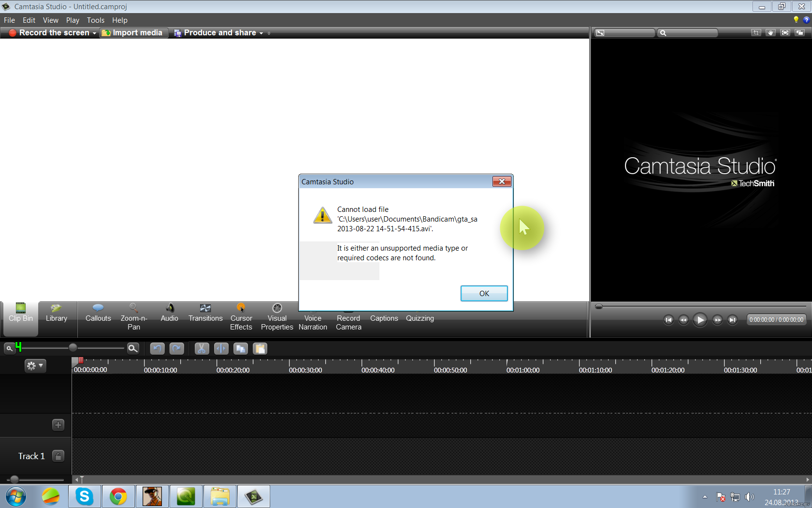Click the Redo button
Image resolution: width=812 pixels, height=508 pixels.
click(176, 348)
